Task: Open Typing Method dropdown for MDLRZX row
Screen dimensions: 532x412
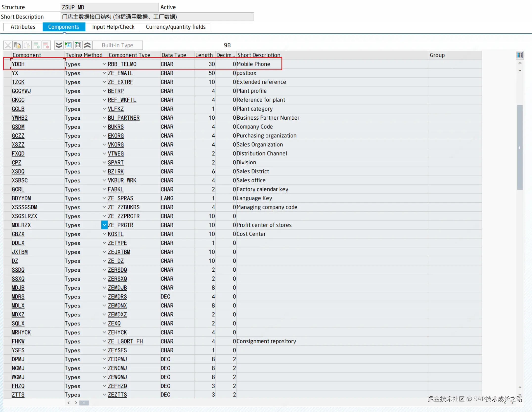Action: (x=104, y=225)
